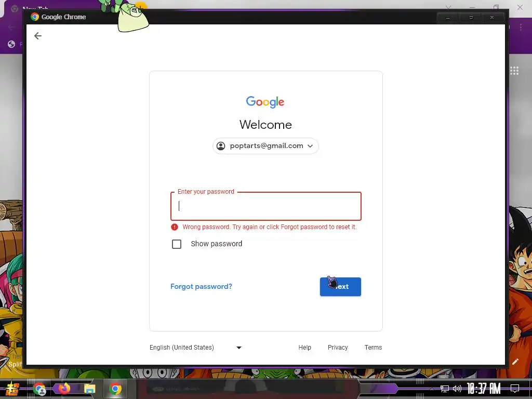532x399 pixels.
Task: Open the Help link in footer
Action: (304, 348)
